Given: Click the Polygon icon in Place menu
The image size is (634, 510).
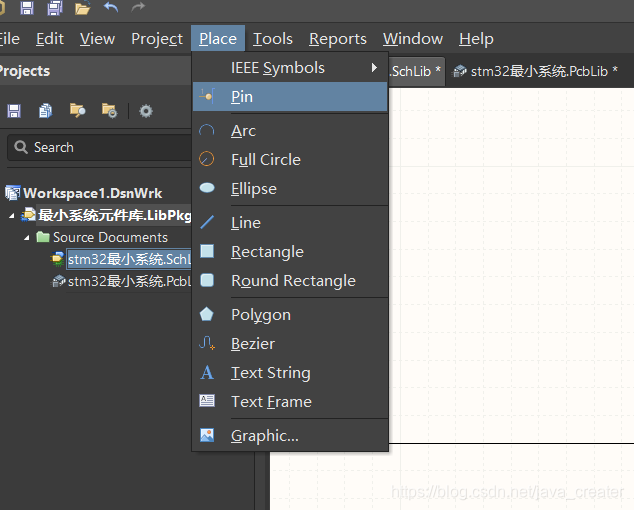Looking at the screenshot, I should pos(207,314).
